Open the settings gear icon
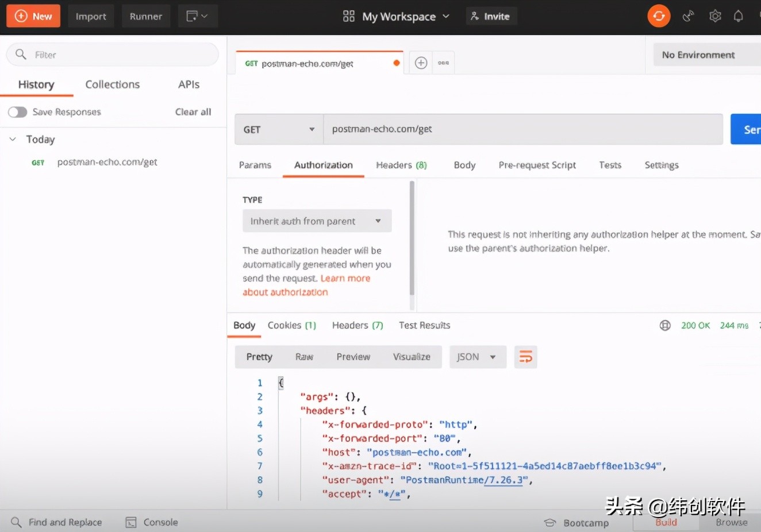 coord(715,16)
